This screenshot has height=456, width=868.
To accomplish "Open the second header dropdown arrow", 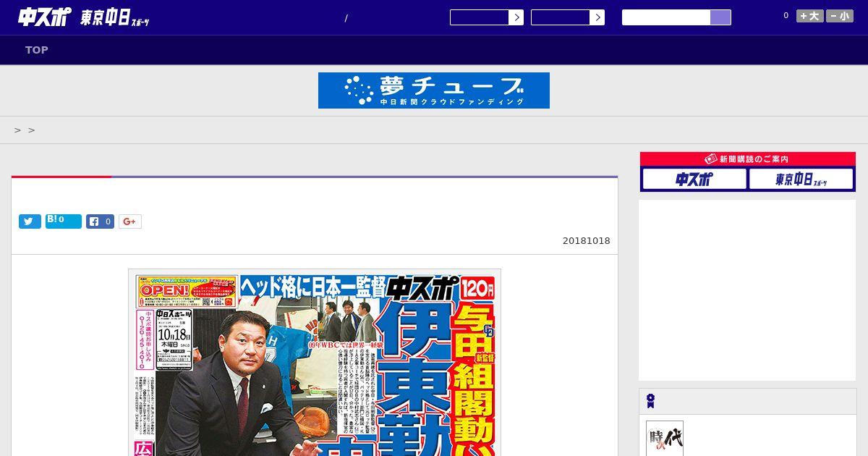I will click(x=597, y=17).
